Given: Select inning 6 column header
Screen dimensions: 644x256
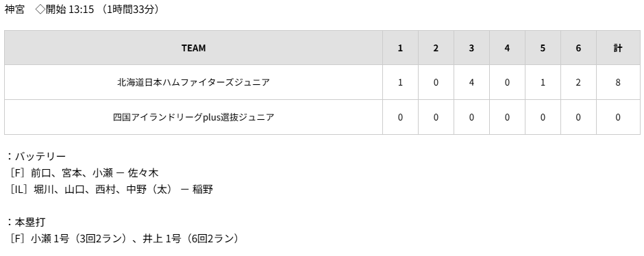Looking at the screenshot, I should point(578,48).
